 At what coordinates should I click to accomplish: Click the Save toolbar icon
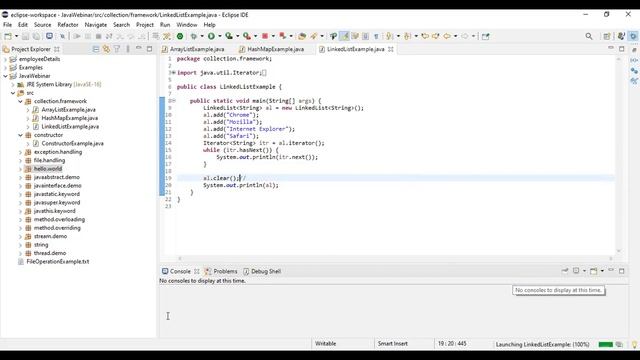click(x=25, y=36)
